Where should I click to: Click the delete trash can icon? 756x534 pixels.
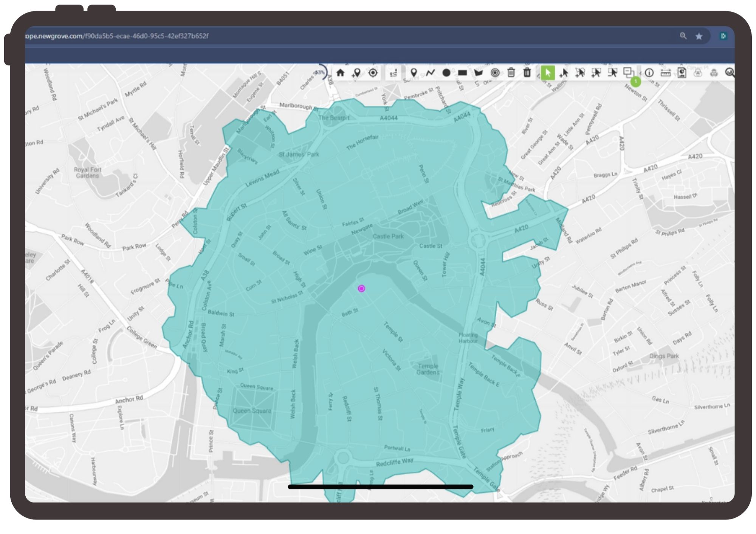511,73
